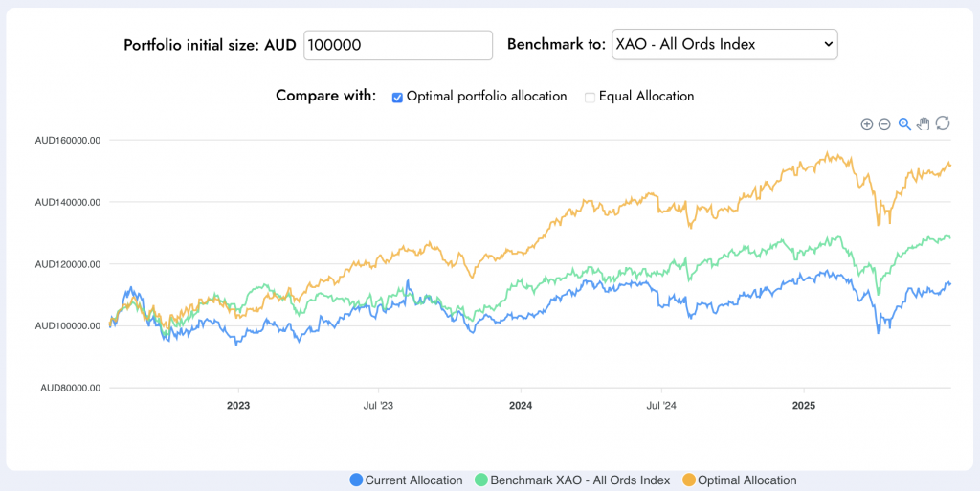
Task: Activate the selection zoom magnifier tool
Action: point(904,123)
